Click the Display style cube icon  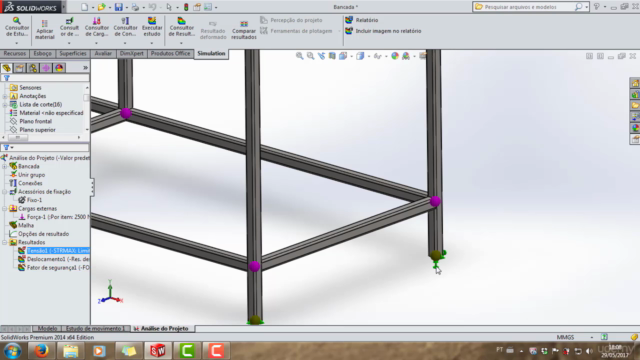tap(360, 56)
